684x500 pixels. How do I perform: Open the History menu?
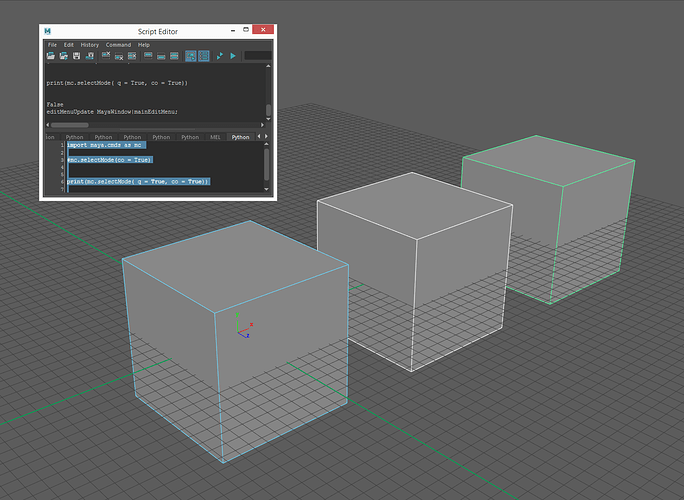[89, 44]
